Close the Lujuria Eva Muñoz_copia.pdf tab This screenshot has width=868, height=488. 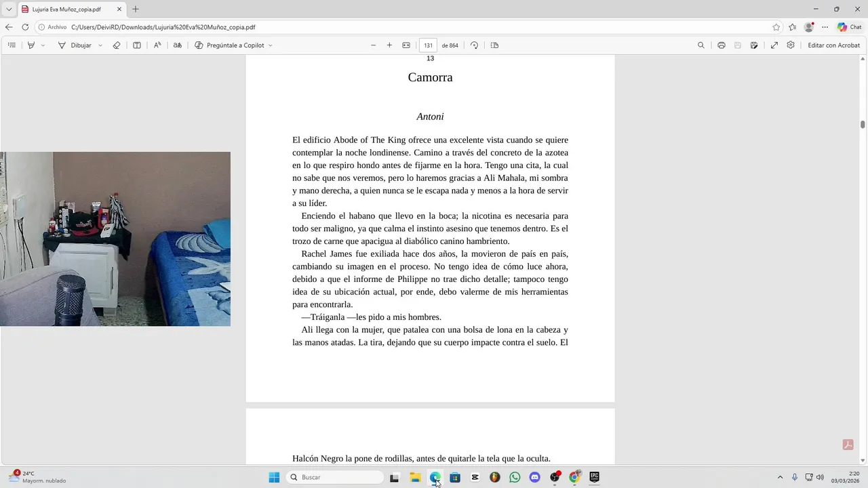pos(119,9)
